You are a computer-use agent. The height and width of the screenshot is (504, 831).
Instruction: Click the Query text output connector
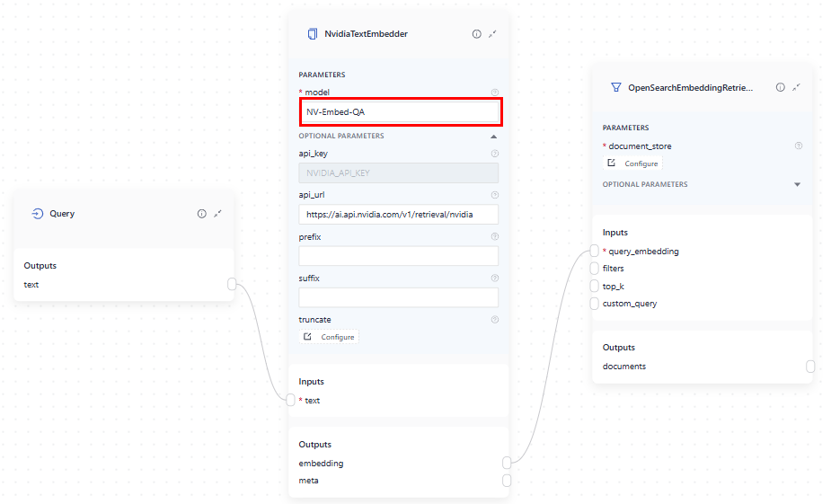tap(232, 285)
